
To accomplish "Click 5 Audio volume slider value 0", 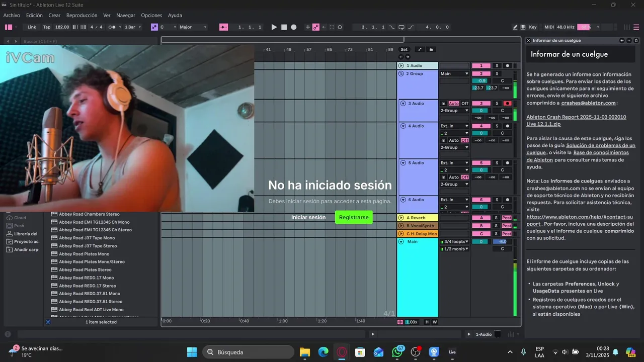I will (481, 170).
